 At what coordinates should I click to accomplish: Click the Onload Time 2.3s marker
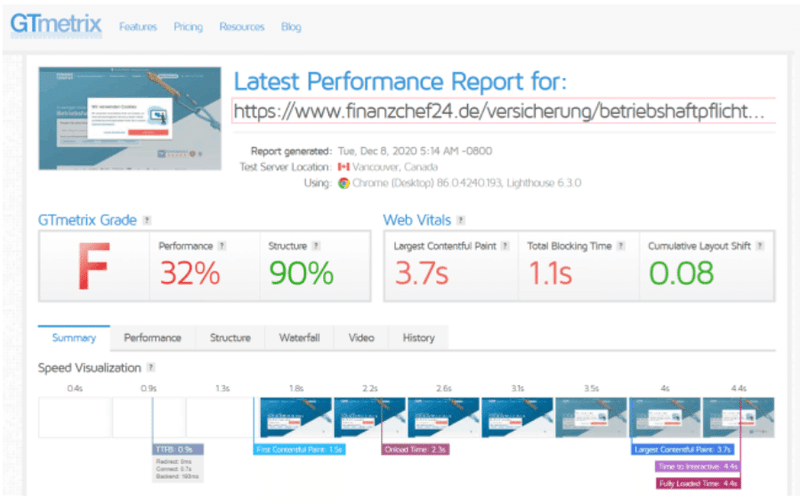coord(415,449)
